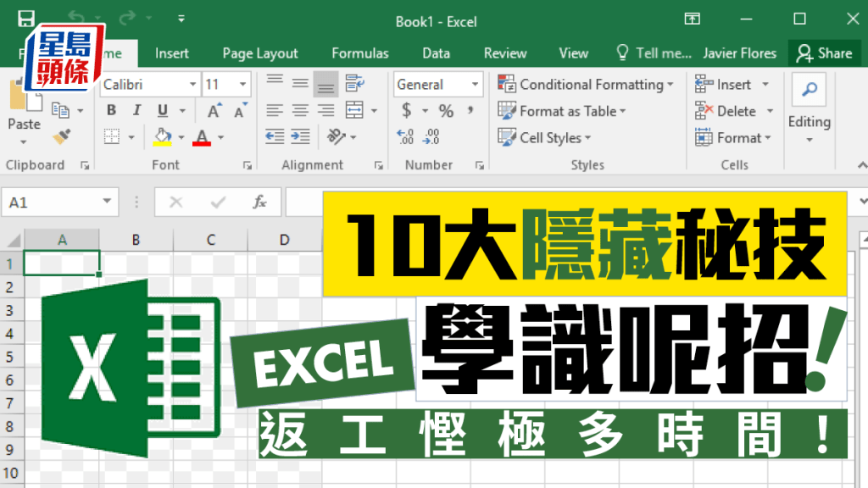Click the Decrease Indent icon
The width and height of the screenshot is (868, 488).
click(x=275, y=136)
